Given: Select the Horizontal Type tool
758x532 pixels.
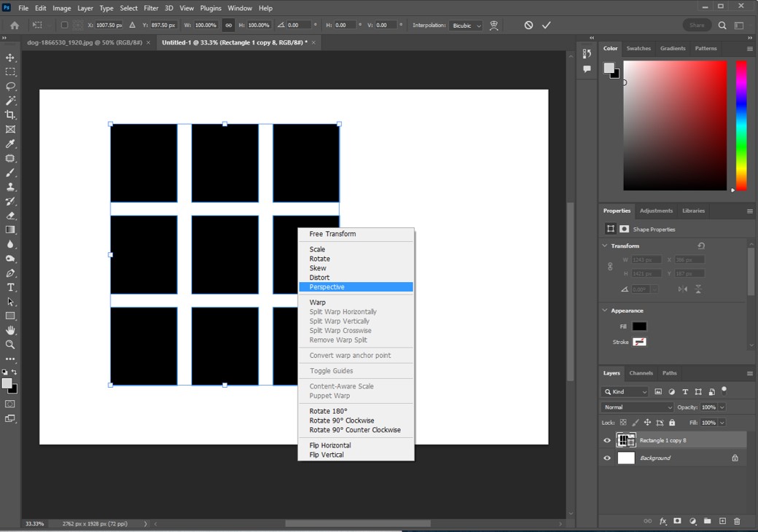Looking at the screenshot, I should click(x=10, y=288).
